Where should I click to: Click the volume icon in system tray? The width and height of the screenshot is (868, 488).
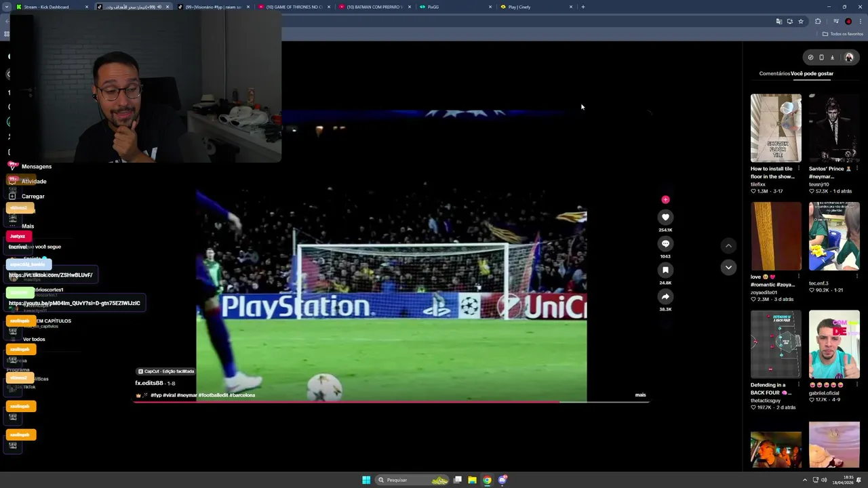pos(824,480)
